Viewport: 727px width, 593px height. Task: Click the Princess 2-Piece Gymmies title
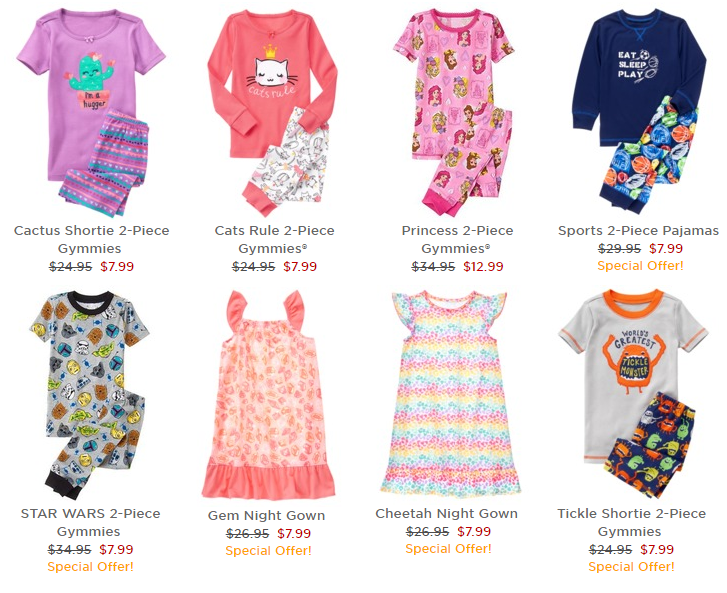pos(457,239)
